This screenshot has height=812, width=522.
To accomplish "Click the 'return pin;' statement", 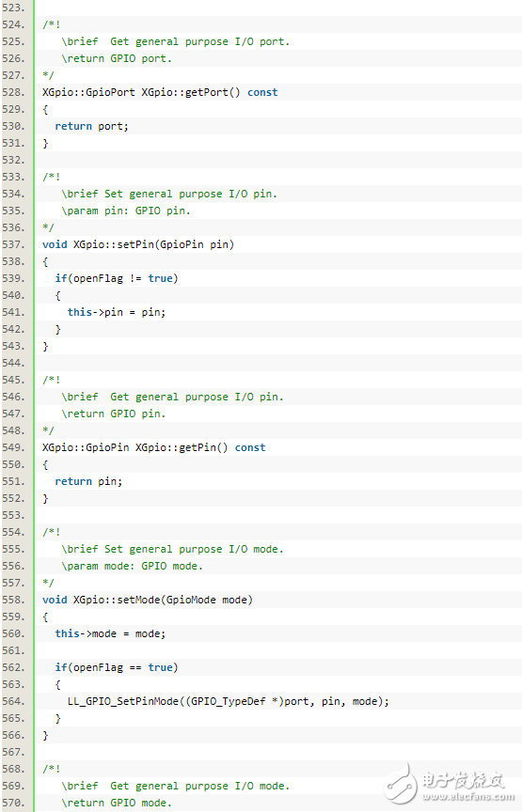I will pos(88,481).
